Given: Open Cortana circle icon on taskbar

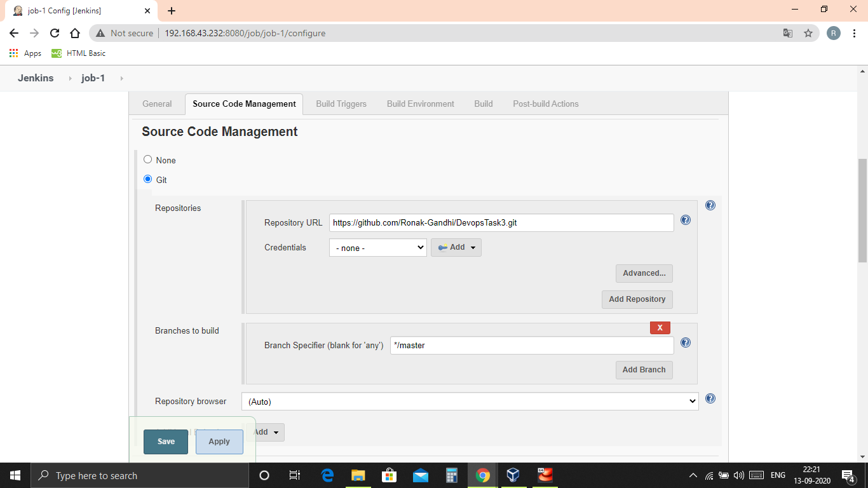Looking at the screenshot, I should [x=264, y=475].
